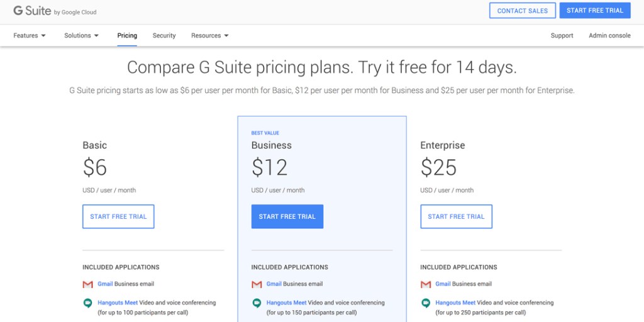Start free trial for Business plan
The width and height of the screenshot is (644, 322).
coord(287,216)
